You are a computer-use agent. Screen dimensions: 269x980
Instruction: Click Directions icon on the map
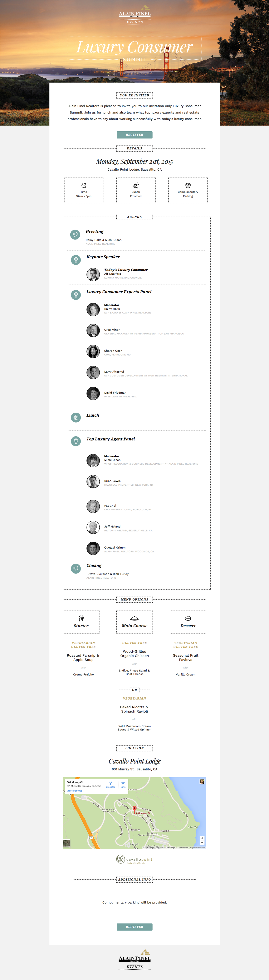pos(110,783)
